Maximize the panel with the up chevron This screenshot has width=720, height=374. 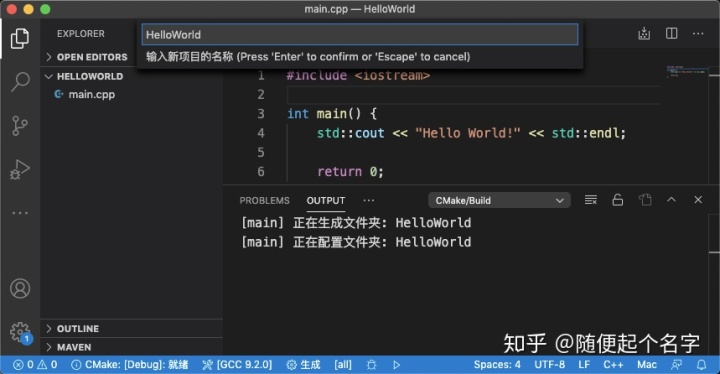[671, 199]
